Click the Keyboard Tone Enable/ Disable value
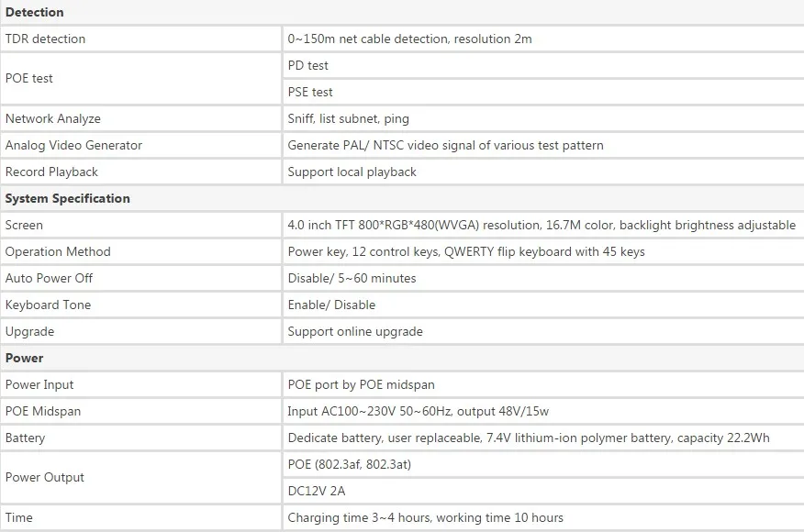 click(331, 305)
